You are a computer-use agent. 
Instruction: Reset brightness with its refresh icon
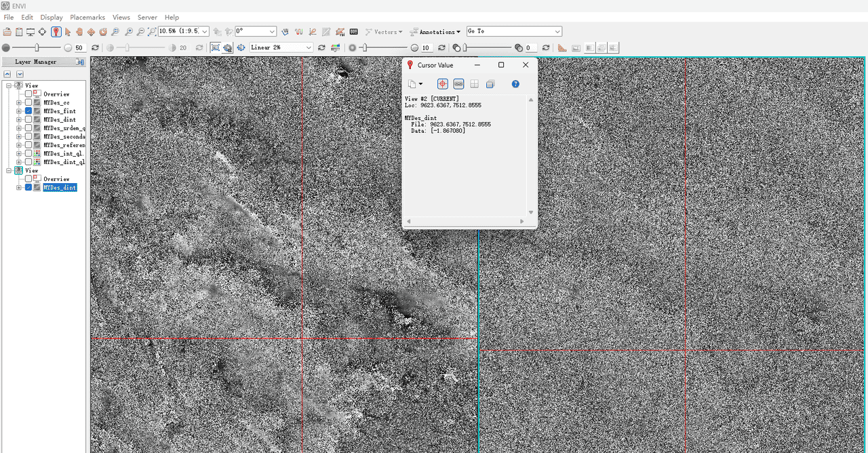click(95, 48)
